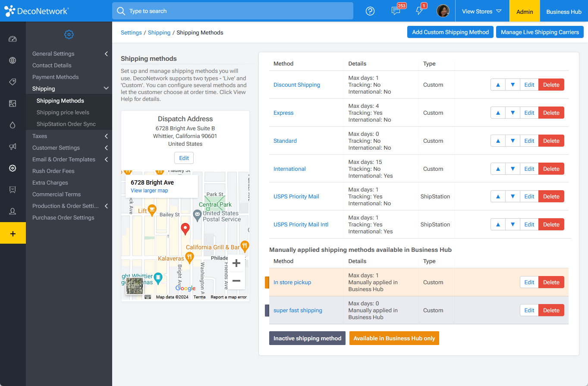Click Inactive shipping method legend swatch

pos(307,339)
